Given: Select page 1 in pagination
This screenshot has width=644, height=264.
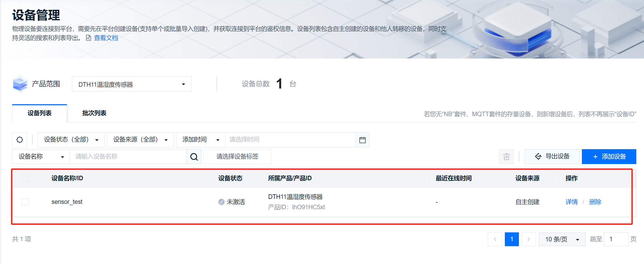Looking at the screenshot, I should pos(512,239).
